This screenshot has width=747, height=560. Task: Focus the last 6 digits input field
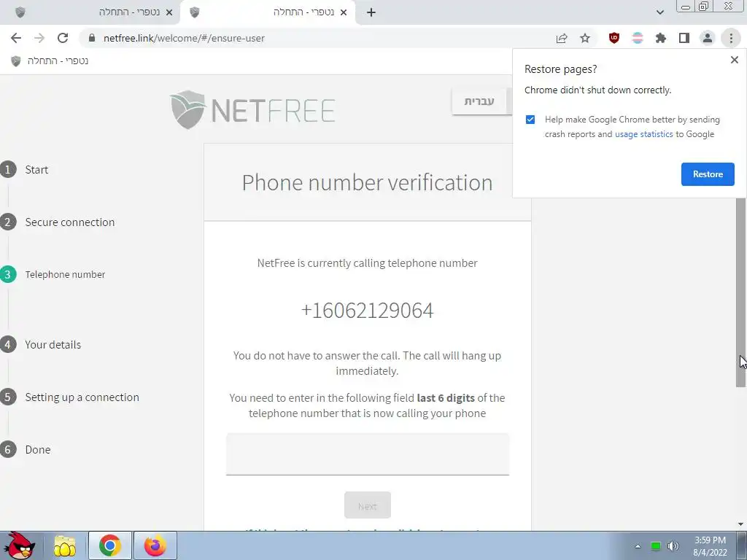368,454
